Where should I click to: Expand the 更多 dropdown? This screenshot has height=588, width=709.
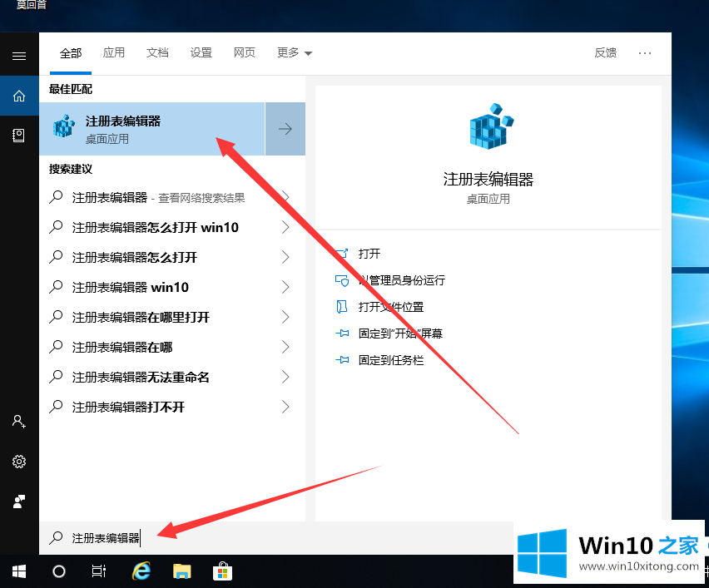pos(295,53)
